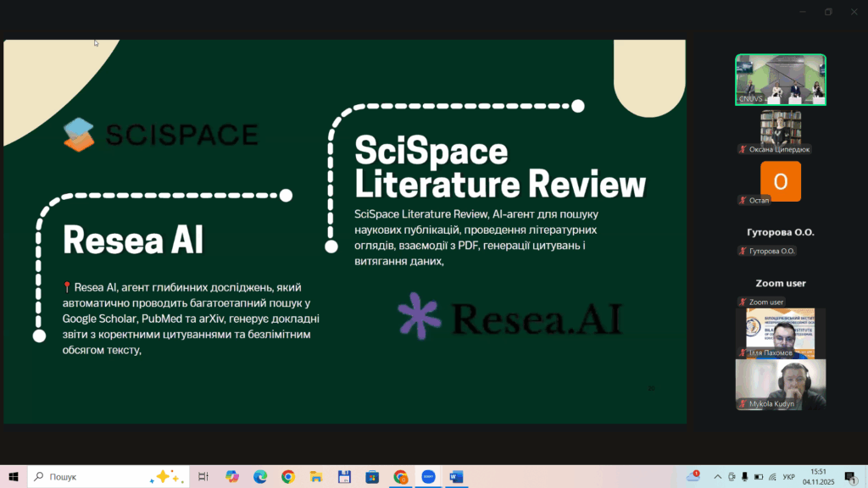Switch to Zoom app on taskbar
Viewport: 868px width, 488px height.
428,476
